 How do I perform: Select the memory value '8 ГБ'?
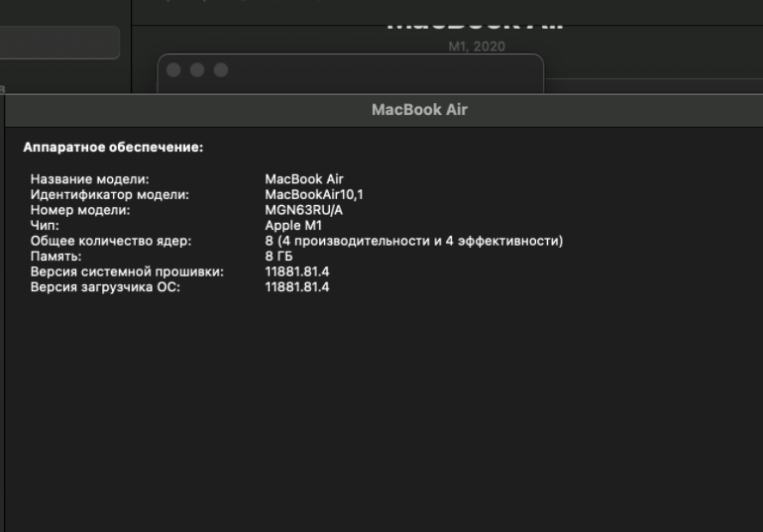[x=278, y=257]
